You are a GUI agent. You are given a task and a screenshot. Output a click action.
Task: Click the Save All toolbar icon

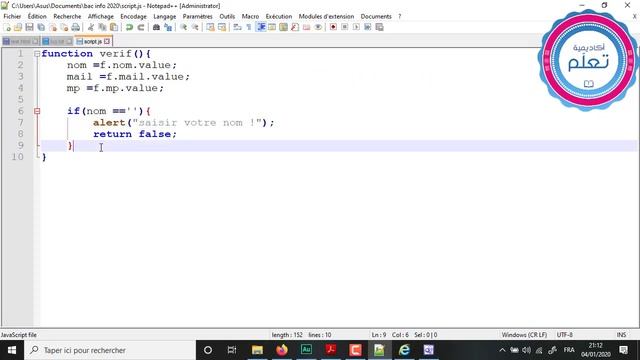41,27
